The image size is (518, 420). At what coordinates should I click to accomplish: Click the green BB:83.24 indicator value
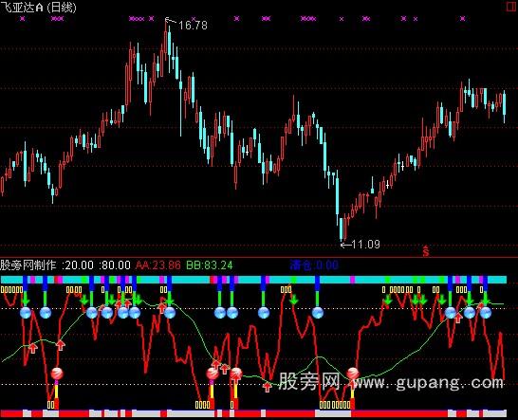[210, 265]
